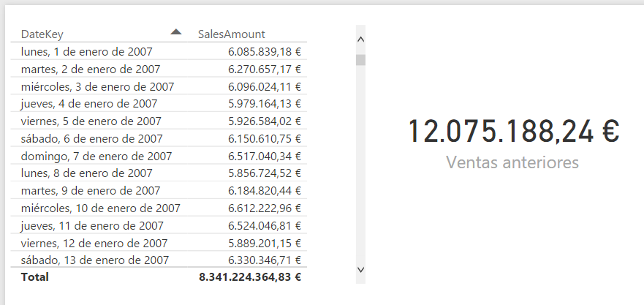Click the value 6.150.610,75 €

click(265, 138)
